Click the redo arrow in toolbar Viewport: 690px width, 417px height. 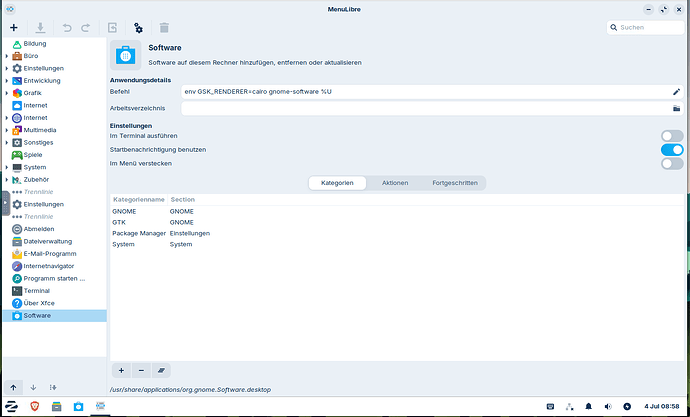(x=85, y=28)
